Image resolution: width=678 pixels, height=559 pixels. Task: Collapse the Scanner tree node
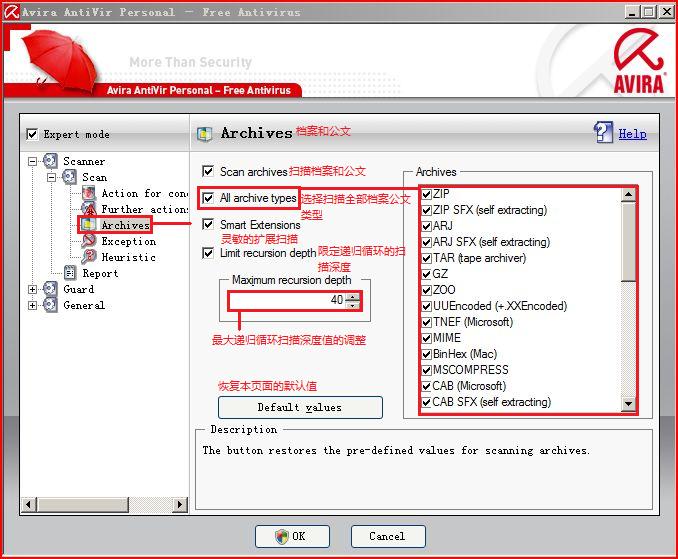(32, 161)
